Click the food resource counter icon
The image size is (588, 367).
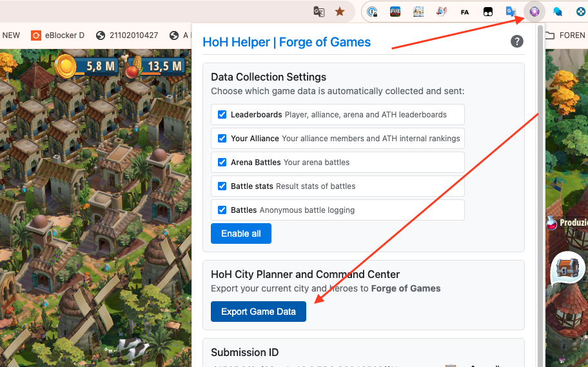[x=135, y=65]
